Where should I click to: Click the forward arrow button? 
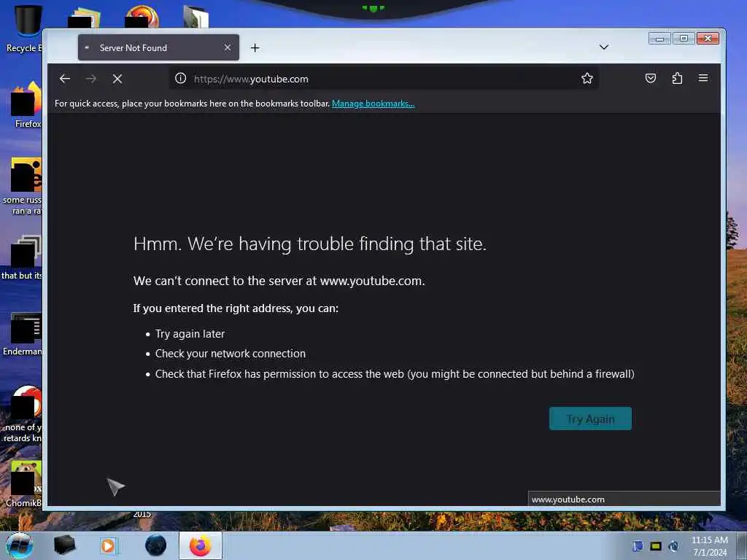(x=91, y=79)
